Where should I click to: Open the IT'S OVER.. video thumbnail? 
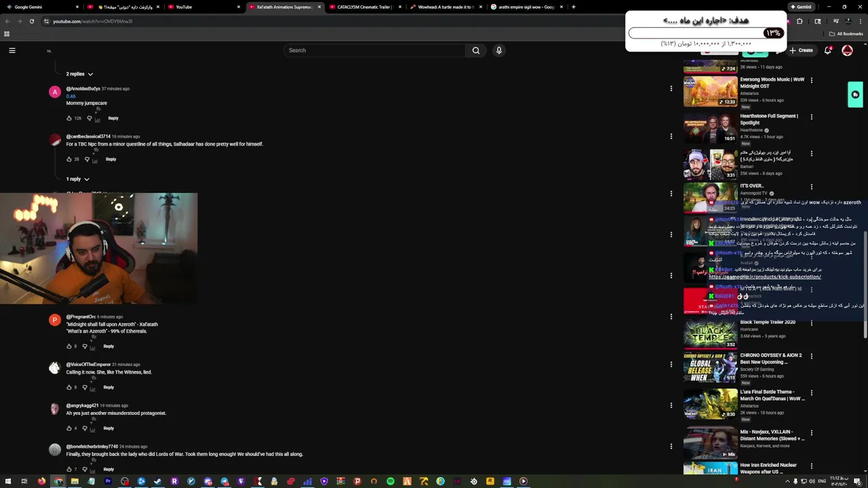(710, 197)
